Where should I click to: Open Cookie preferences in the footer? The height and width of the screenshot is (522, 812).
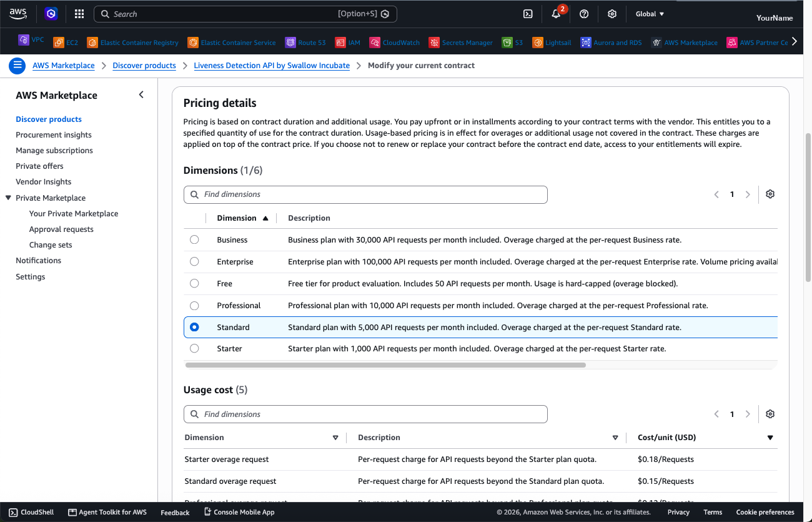point(765,512)
